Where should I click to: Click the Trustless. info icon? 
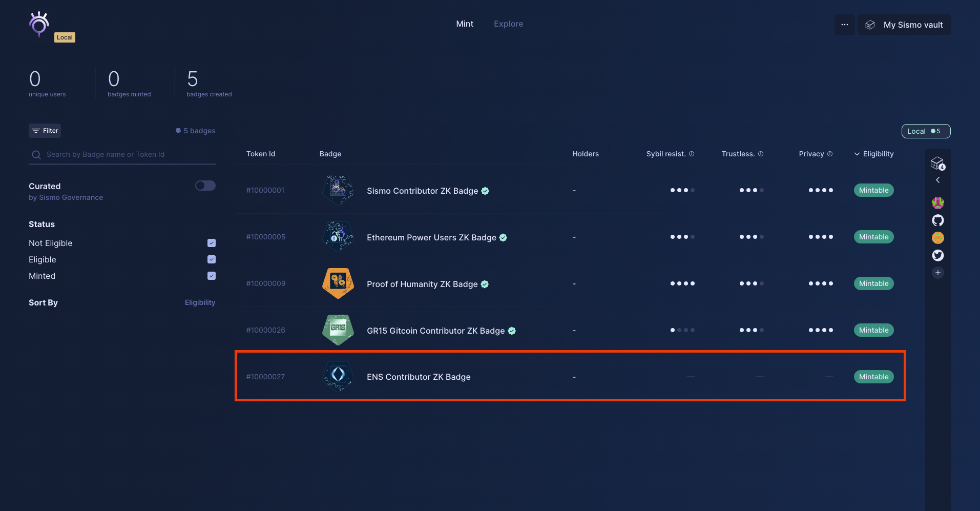point(761,154)
